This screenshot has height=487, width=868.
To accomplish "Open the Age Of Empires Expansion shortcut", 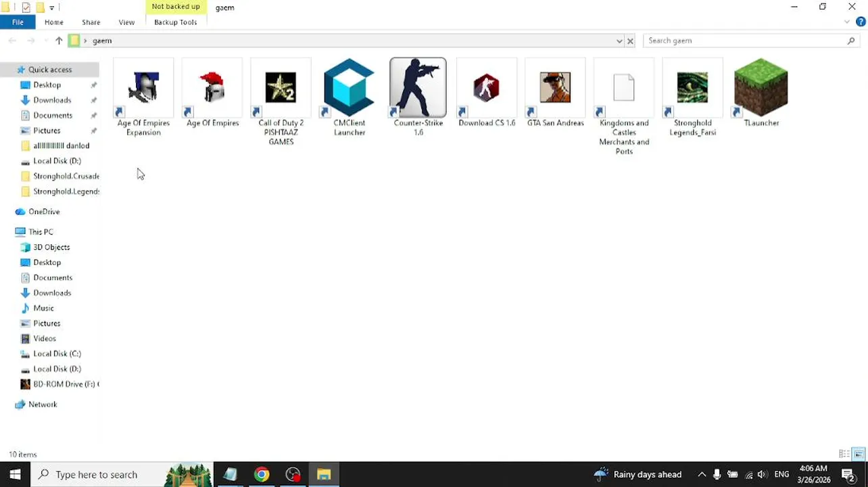I will click(143, 98).
